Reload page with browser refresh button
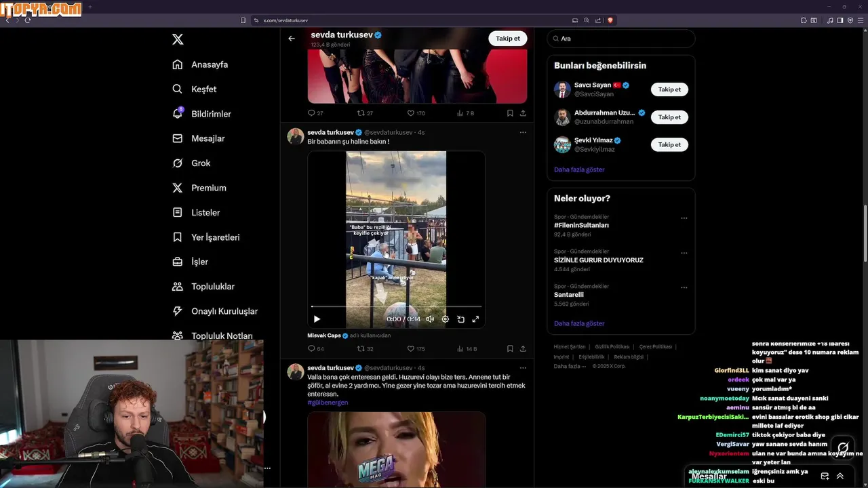The height and width of the screenshot is (488, 868). (28, 20)
